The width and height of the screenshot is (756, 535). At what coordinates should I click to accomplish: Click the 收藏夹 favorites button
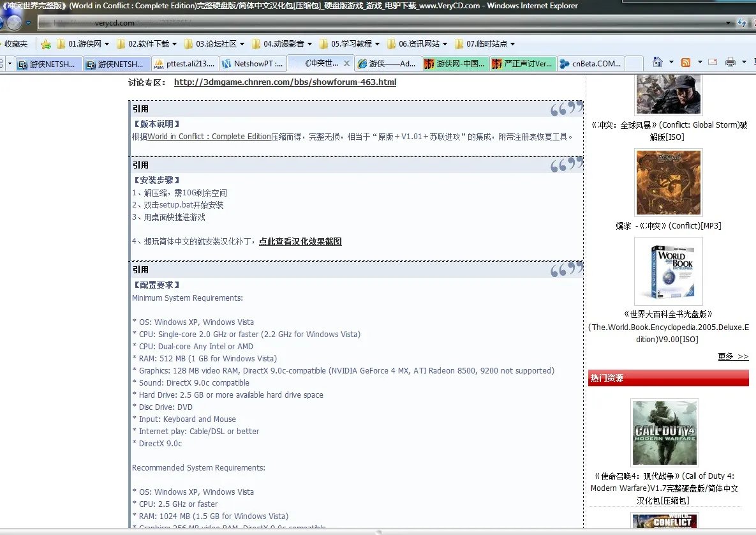(x=16, y=43)
